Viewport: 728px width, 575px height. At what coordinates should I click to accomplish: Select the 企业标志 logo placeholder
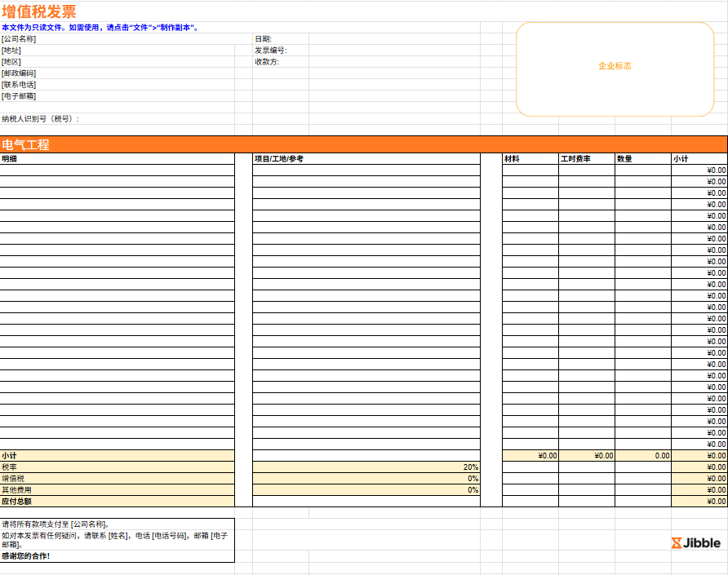pyautogui.click(x=615, y=66)
